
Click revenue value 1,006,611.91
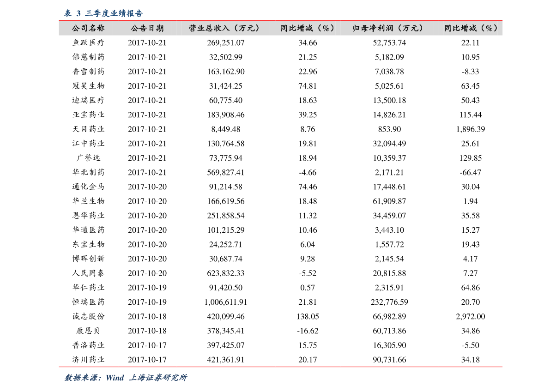tap(225, 302)
